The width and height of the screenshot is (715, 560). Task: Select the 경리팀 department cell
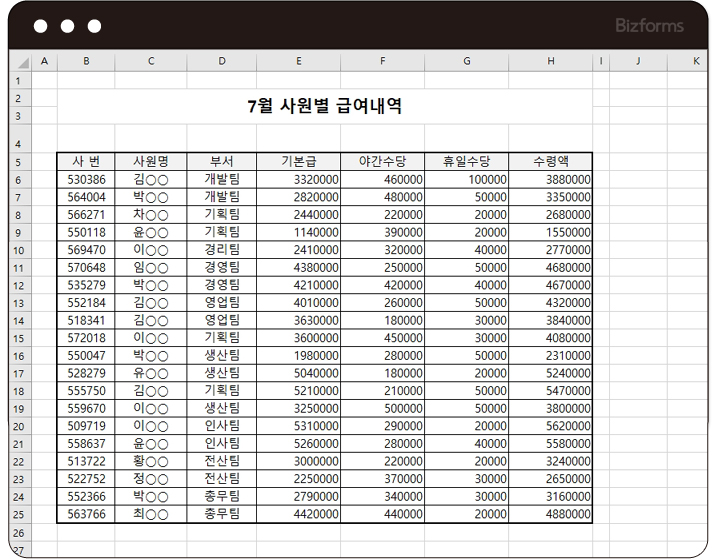coord(221,249)
